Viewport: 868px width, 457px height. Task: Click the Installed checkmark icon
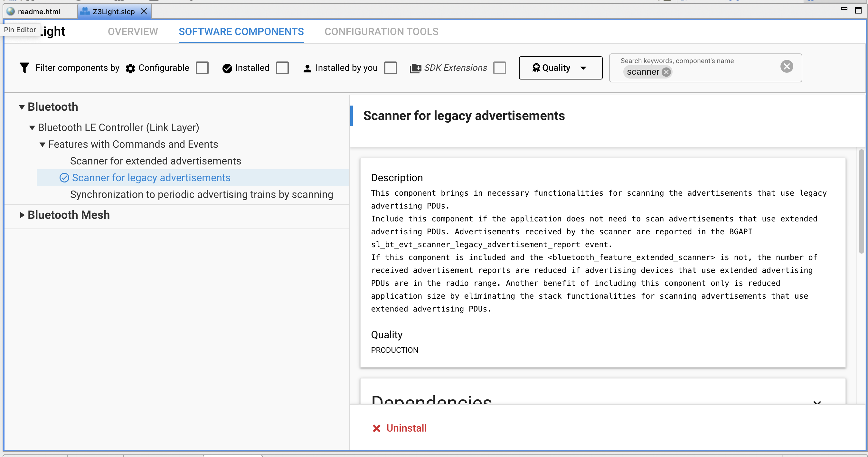227,68
